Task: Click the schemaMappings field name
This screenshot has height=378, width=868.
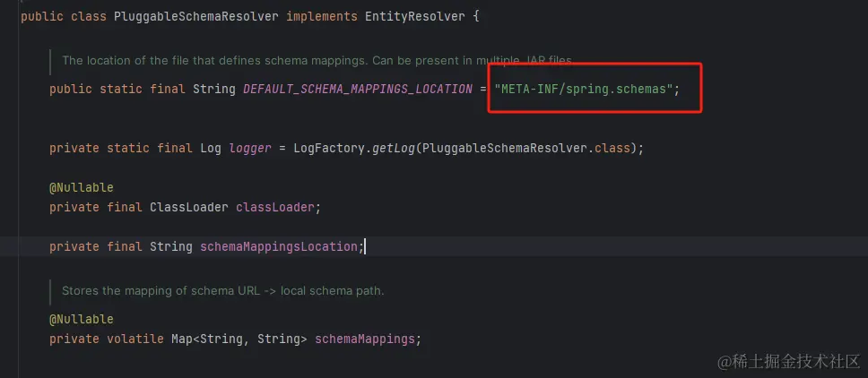Action: point(365,339)
